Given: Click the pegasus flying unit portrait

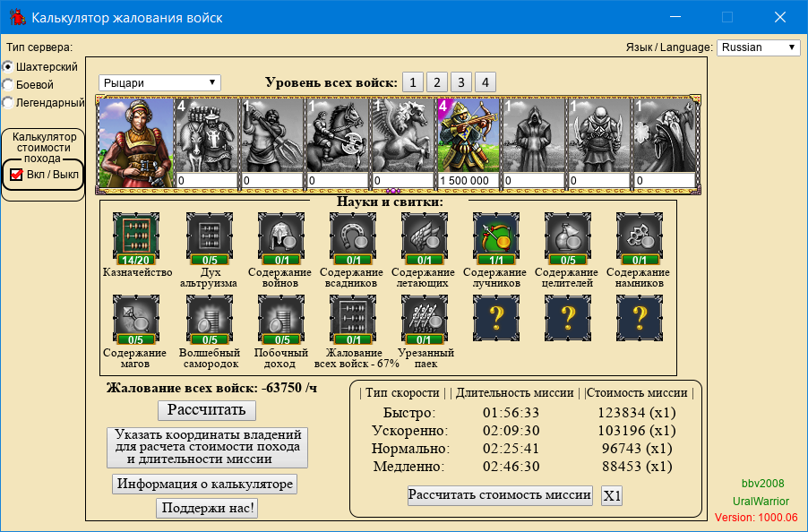Looking at the screenshot, I should (x=401, y=134).
